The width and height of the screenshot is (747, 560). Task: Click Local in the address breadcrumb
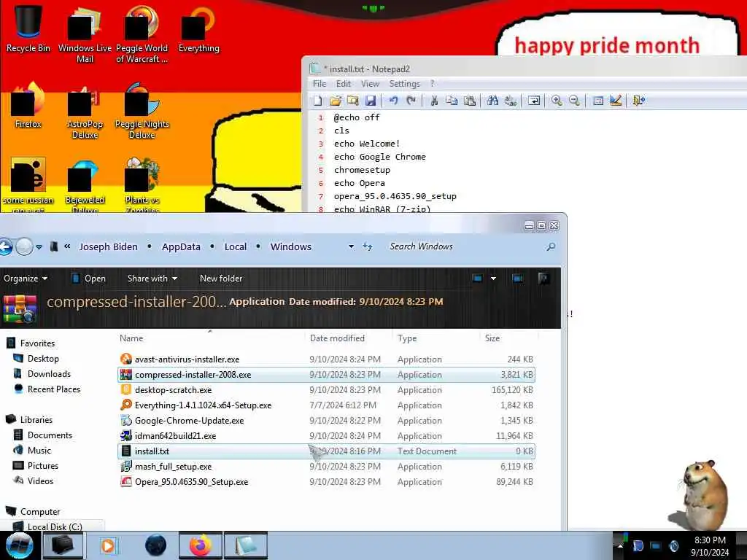[236, 246]
